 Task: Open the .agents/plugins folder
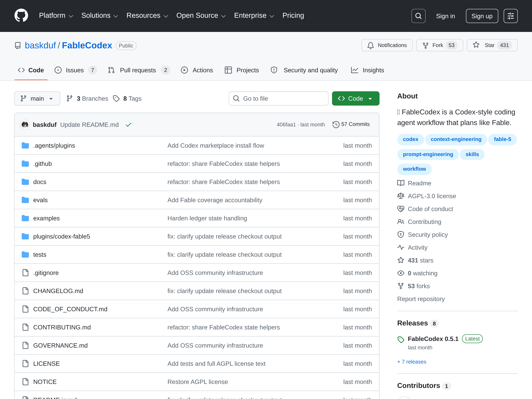[54, 145]
